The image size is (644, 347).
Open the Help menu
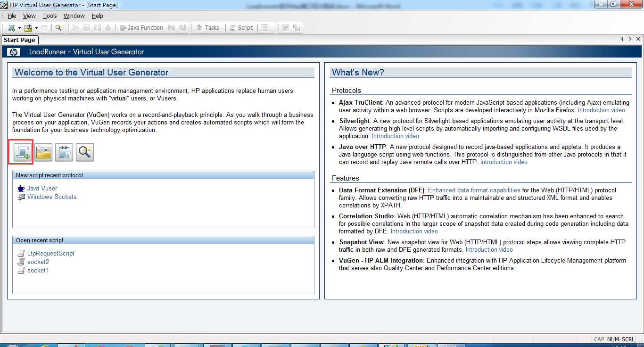click(x=97, y=16)
